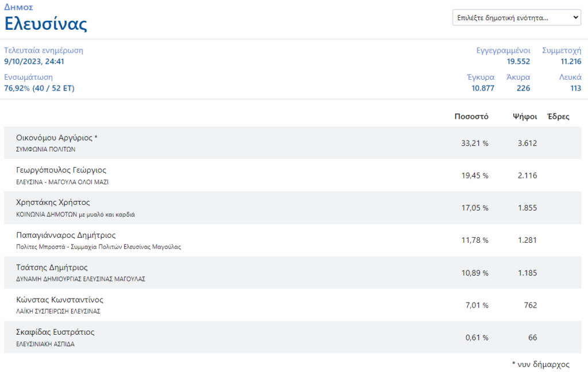Click the Έγκυρα count 10.877
The image size is (588, 372).
[482, 88]
